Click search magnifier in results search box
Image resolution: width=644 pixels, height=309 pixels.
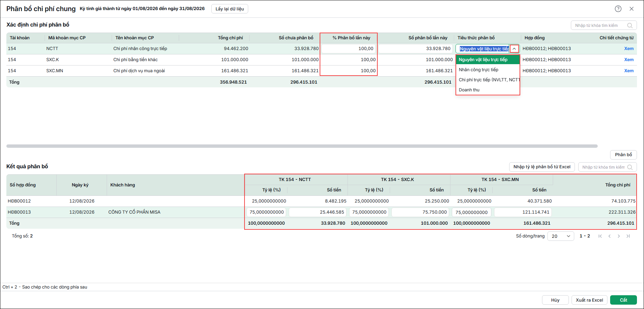(x=630, y=167)
